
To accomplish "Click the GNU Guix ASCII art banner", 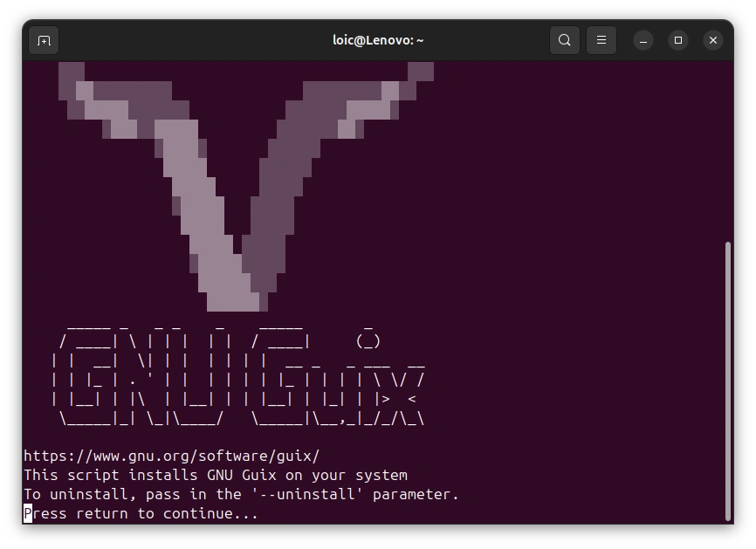I will tap(238, 376).
